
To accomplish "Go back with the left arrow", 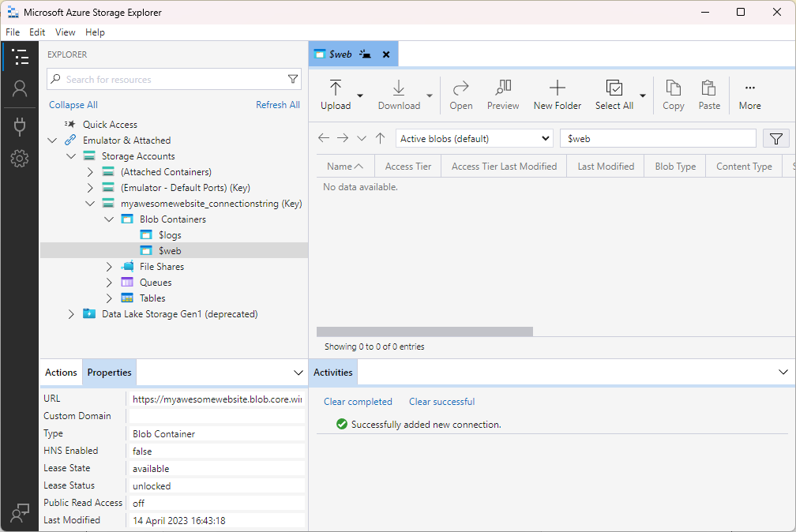I will click(x=324, y=138).
